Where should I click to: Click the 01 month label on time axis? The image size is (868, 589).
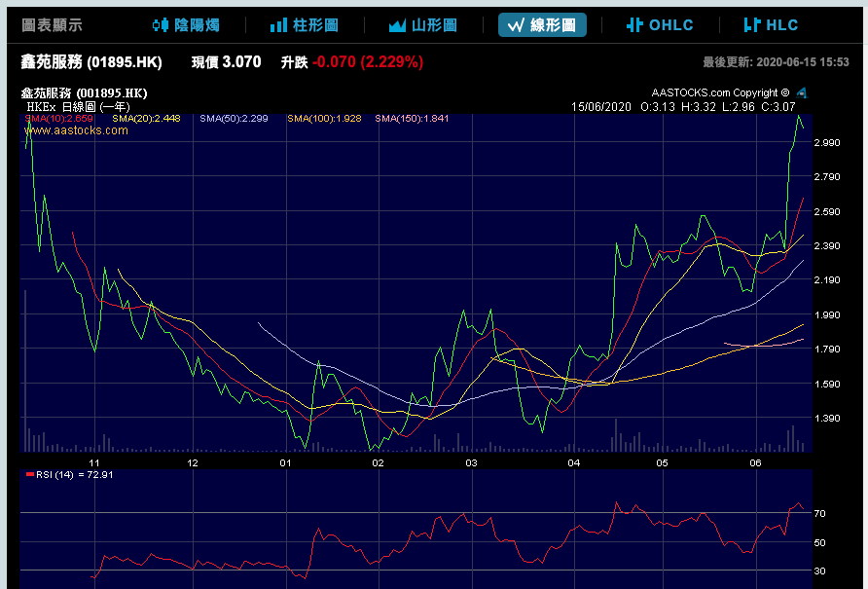coord(286,462)
